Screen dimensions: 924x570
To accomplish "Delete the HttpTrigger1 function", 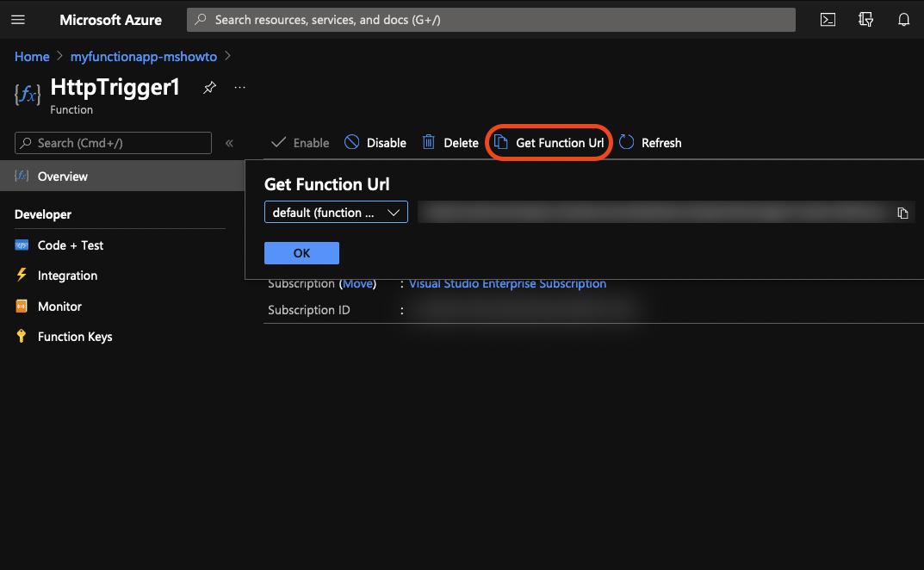I will coord(450,143).
